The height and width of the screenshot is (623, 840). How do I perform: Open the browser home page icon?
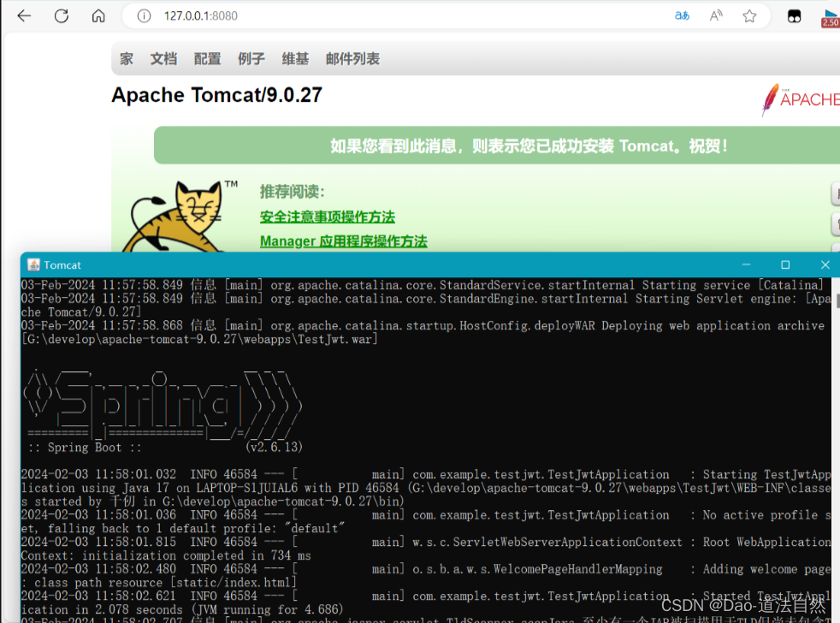point(98,16)
